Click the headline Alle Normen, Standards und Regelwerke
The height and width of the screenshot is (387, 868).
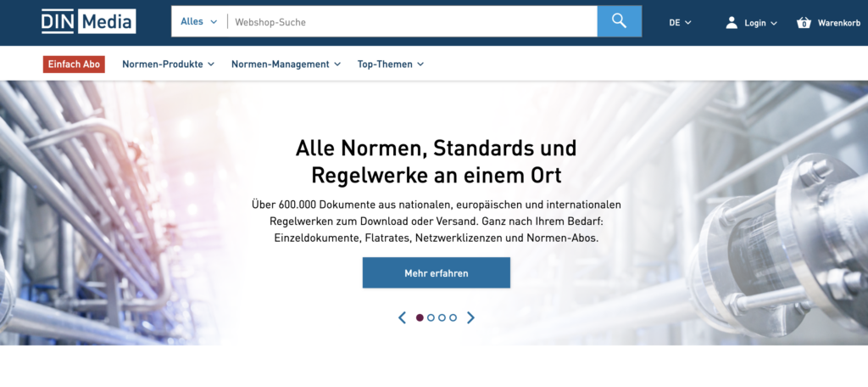[437, 161]
